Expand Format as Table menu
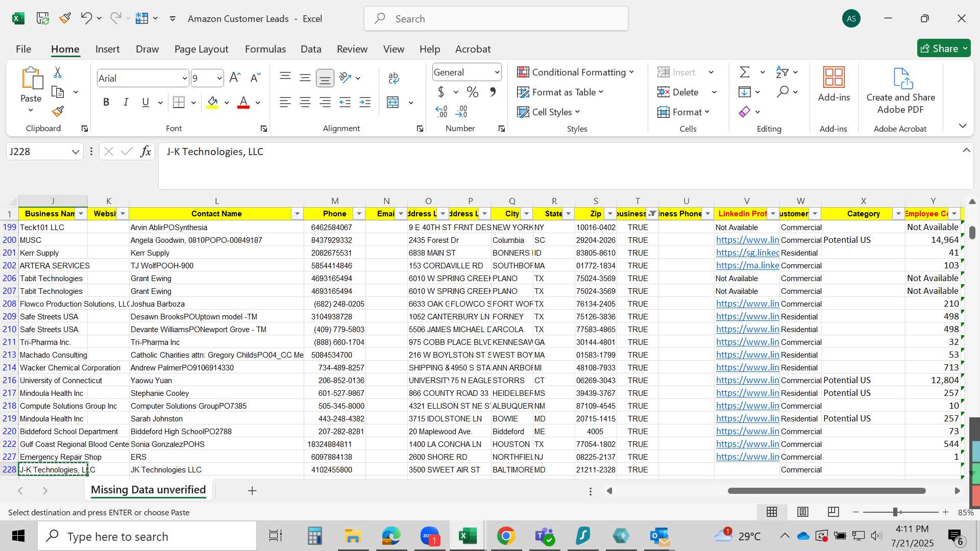980x551 pixels. point(560,92)
